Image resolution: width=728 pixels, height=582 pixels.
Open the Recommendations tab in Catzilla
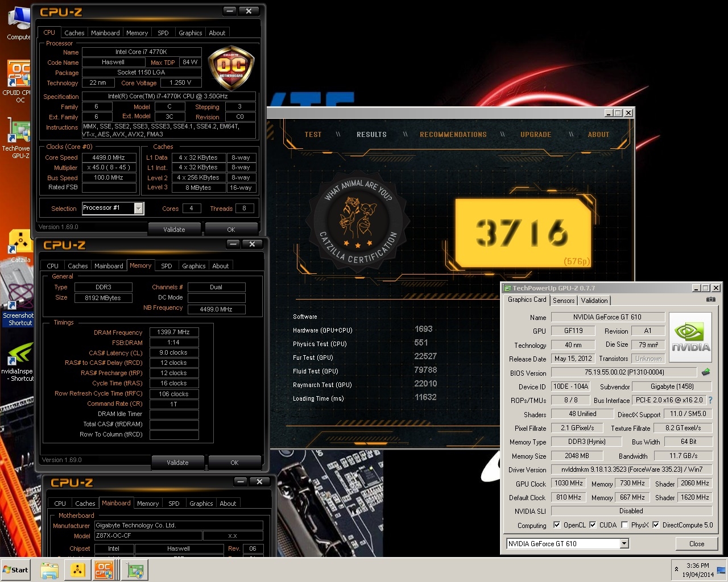tap(453, 135)
